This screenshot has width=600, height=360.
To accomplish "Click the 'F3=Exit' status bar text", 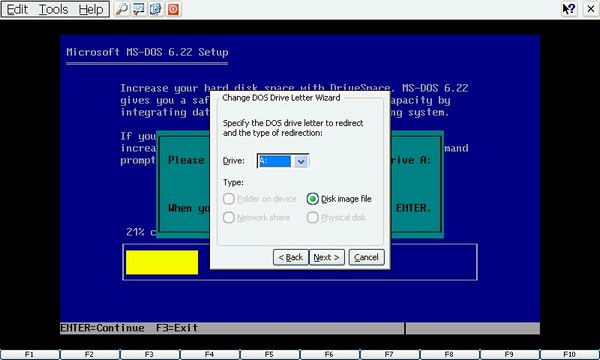I will (x=177, y=328).
